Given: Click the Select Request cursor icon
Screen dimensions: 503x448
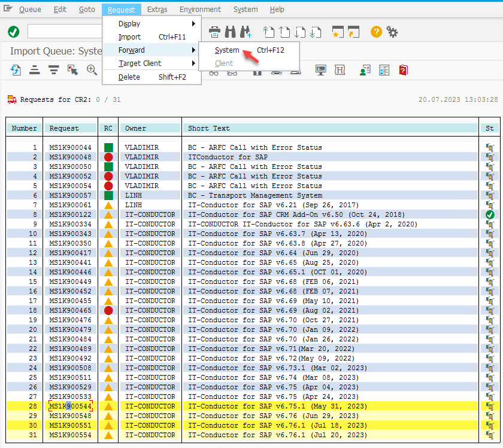Looking at the screenshot, I should coord(73,69).
